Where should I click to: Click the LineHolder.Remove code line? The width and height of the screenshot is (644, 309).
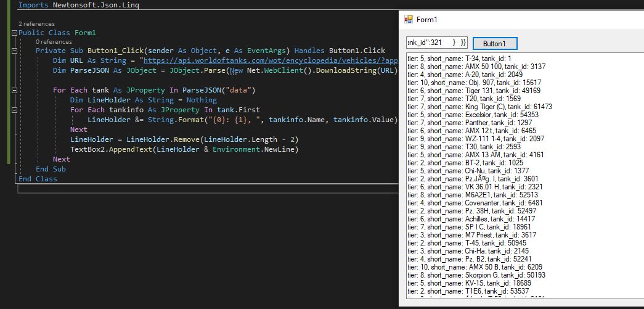pyautogui.click(x=184, y=139)
